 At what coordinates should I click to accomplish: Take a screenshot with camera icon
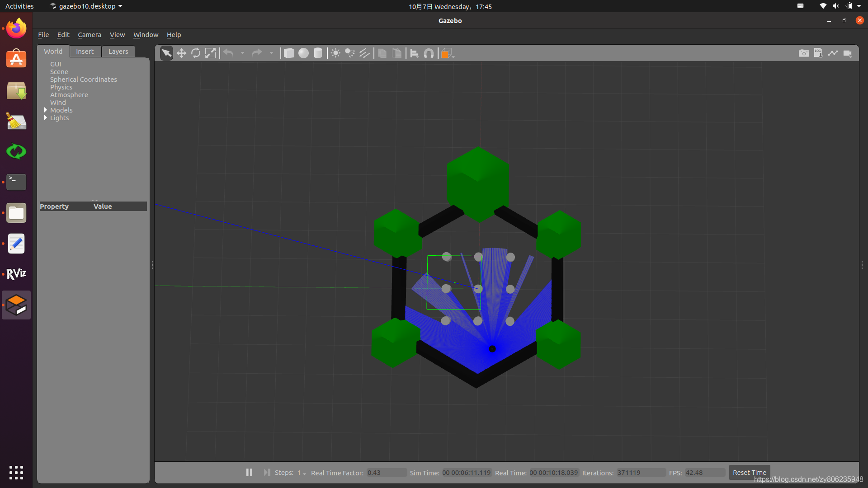(803, 53)
